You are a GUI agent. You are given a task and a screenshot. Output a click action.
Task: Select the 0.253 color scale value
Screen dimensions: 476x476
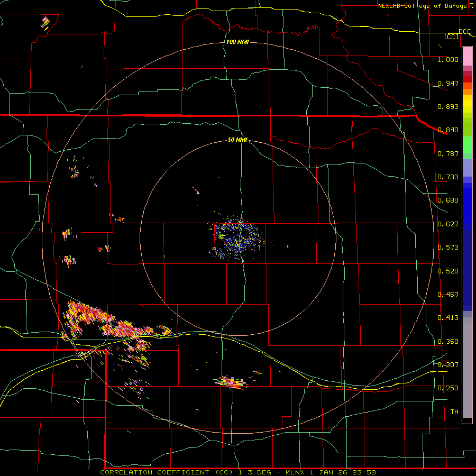448,388
